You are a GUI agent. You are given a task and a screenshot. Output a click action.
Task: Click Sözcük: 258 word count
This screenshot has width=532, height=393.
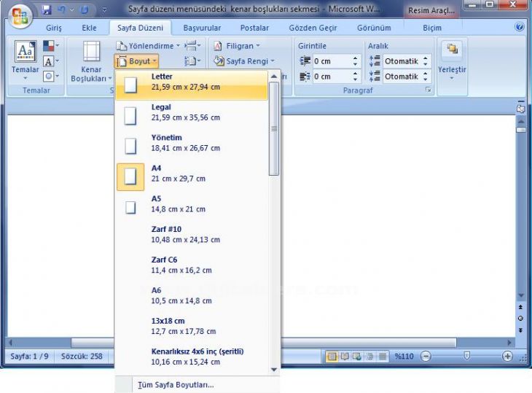click(82, 357)
